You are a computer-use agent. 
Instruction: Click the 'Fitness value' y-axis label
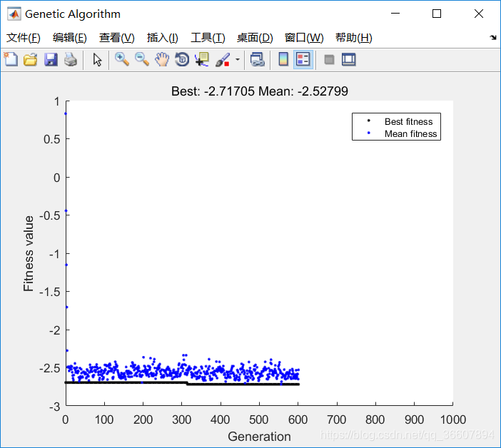(29, 253)
